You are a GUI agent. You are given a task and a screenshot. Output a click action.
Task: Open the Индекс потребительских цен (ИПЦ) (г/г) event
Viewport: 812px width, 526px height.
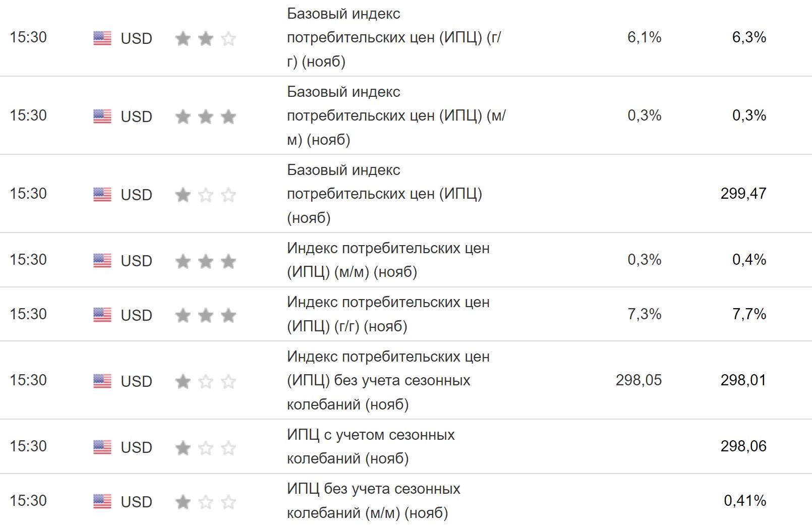click(x=388, y=314)
